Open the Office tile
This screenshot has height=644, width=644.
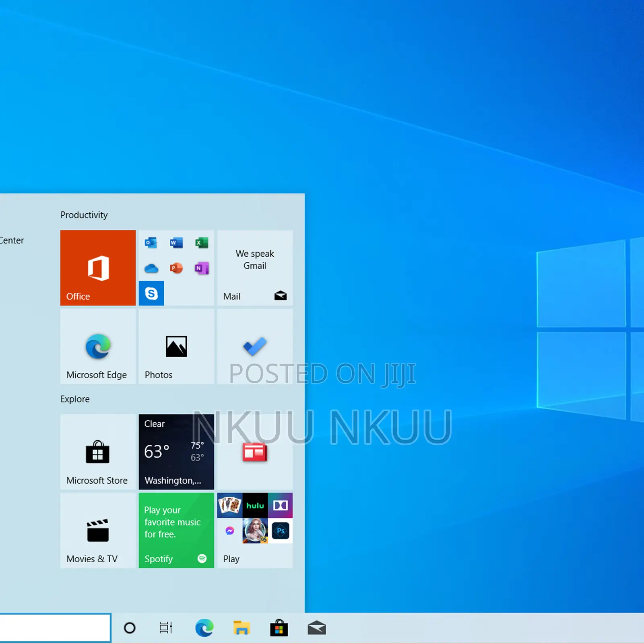pos(98,268)
